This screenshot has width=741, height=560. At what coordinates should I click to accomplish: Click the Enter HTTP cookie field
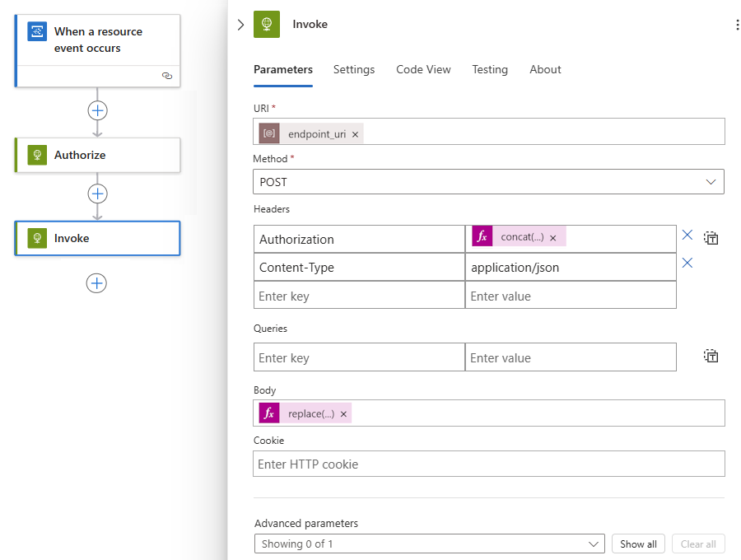(488, 464)
